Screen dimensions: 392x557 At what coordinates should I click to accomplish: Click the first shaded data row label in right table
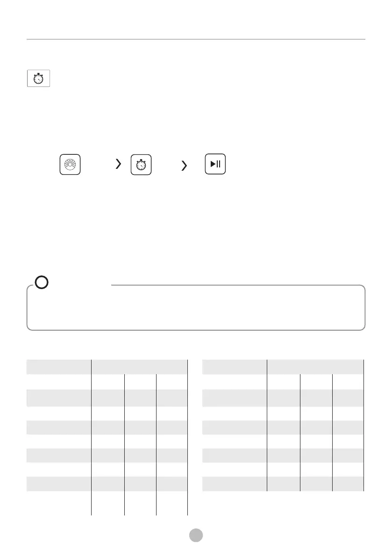pos(234,398)
